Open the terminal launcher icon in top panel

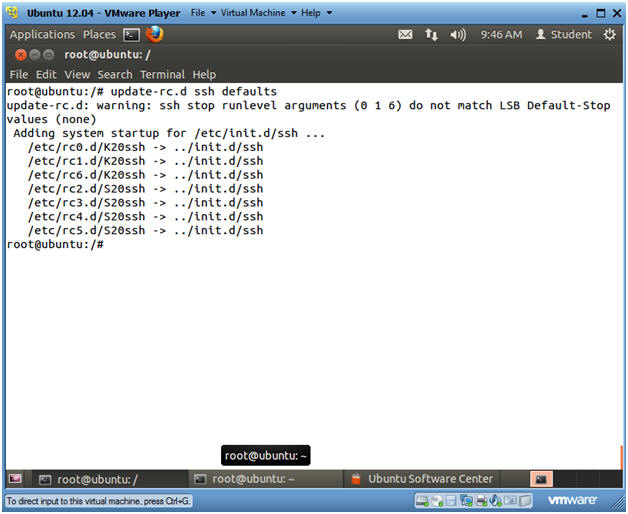pyautogui.click(x=131, y=35)
